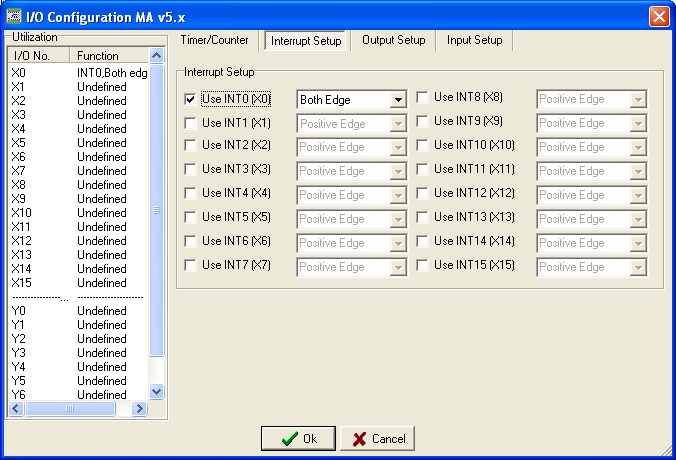Image resolution: width=676 pixels, height=460 pixels.
Task: Check Use INT15 (X15) option
Action: coord(423,266)
